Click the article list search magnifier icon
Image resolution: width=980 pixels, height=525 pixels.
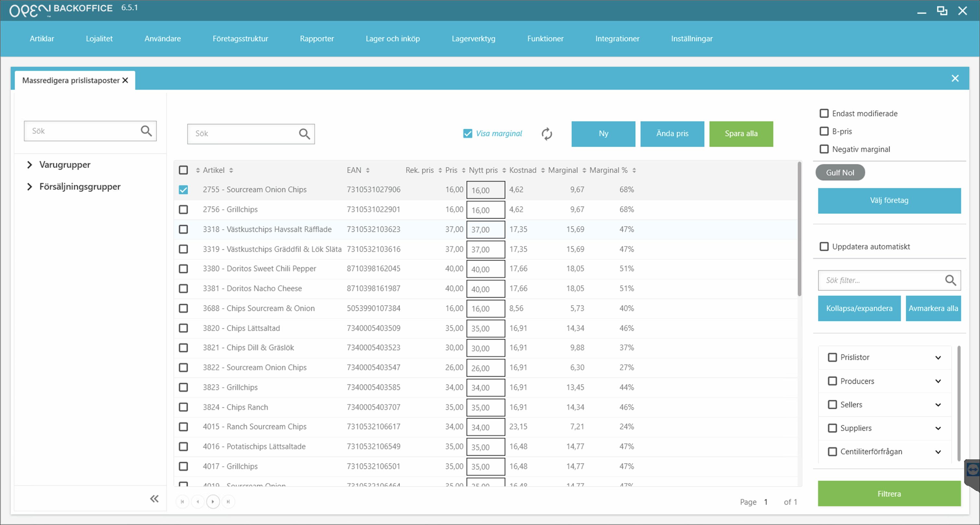click(x=304, y=134)
